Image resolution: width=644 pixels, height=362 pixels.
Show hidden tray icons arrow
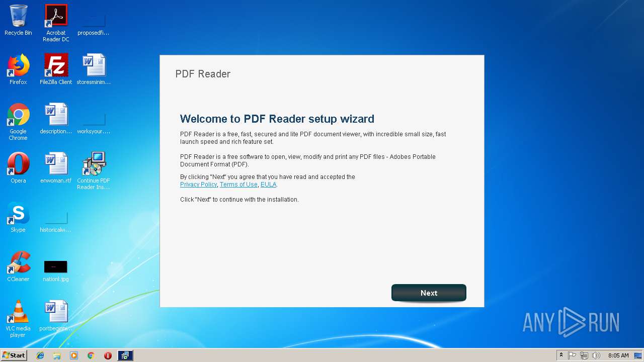(x=561, y=355)
